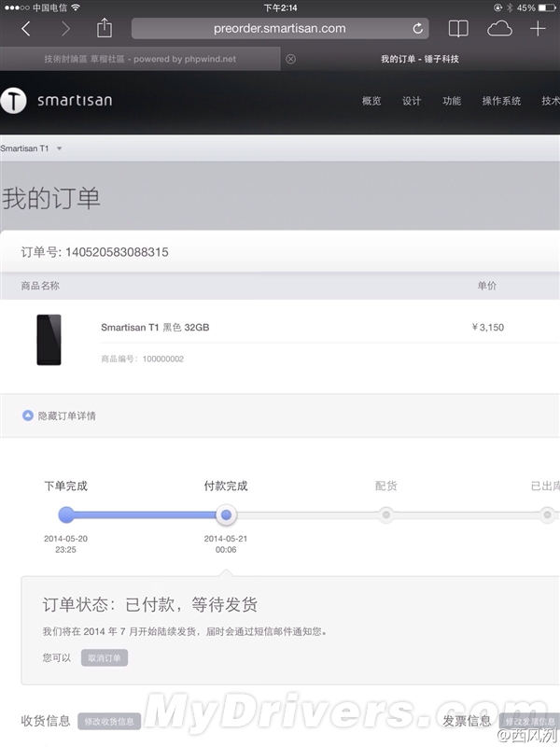The height and width of the screenshot is (747, 560).
Task: Select the 我的订单 - 锤子科技 tab
Action: [420, 59]
